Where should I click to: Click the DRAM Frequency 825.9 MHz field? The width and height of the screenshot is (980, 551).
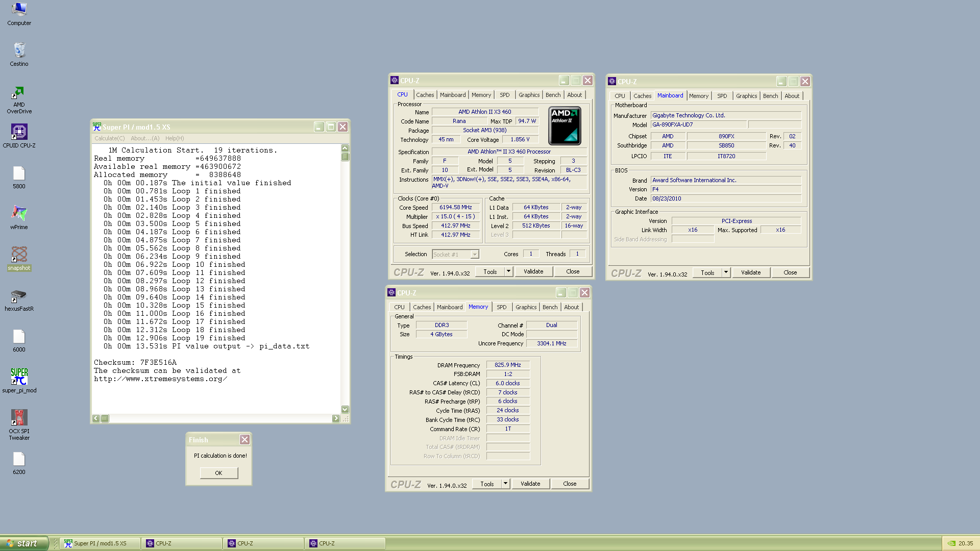(508, 365)
